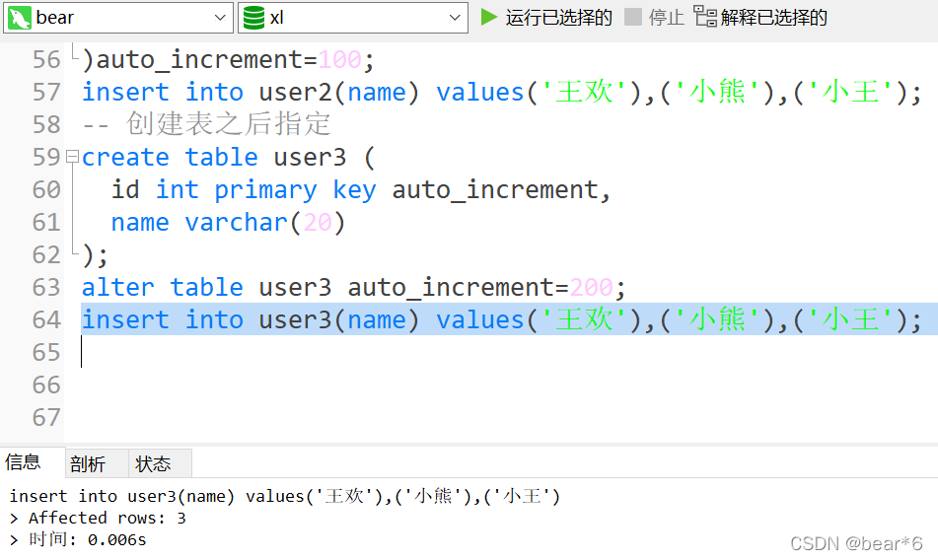Switch to the 信息 tab
This screenshot has width=938, height=560.
(23, 462)
